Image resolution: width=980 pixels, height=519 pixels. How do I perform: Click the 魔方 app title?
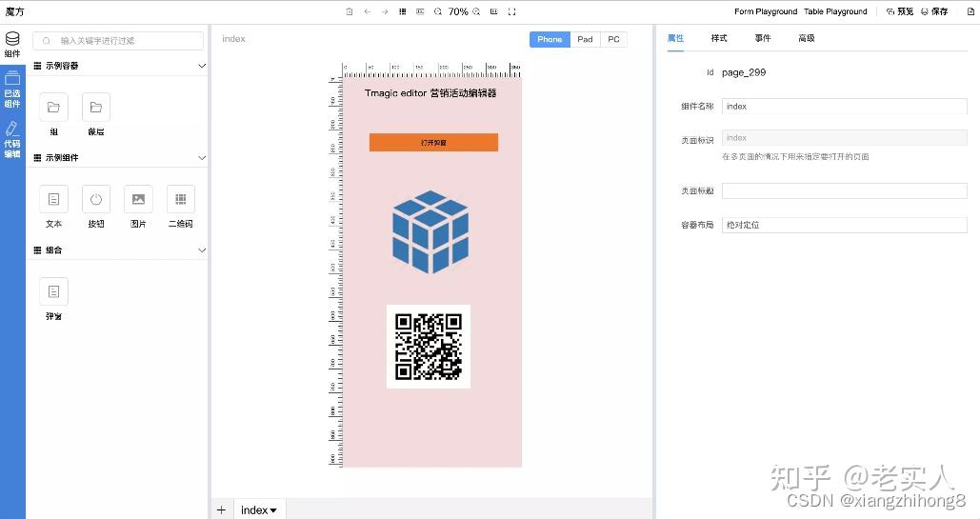point(14,11)
